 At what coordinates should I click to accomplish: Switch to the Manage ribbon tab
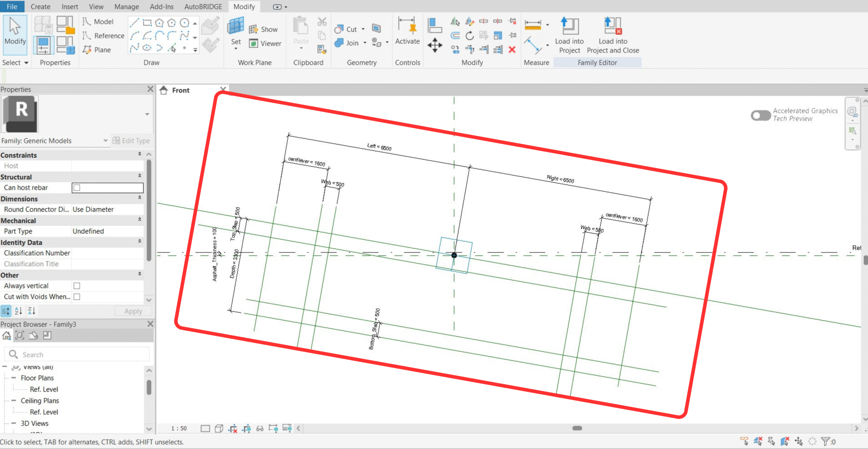pyautogui.click(x=126, y=6)
